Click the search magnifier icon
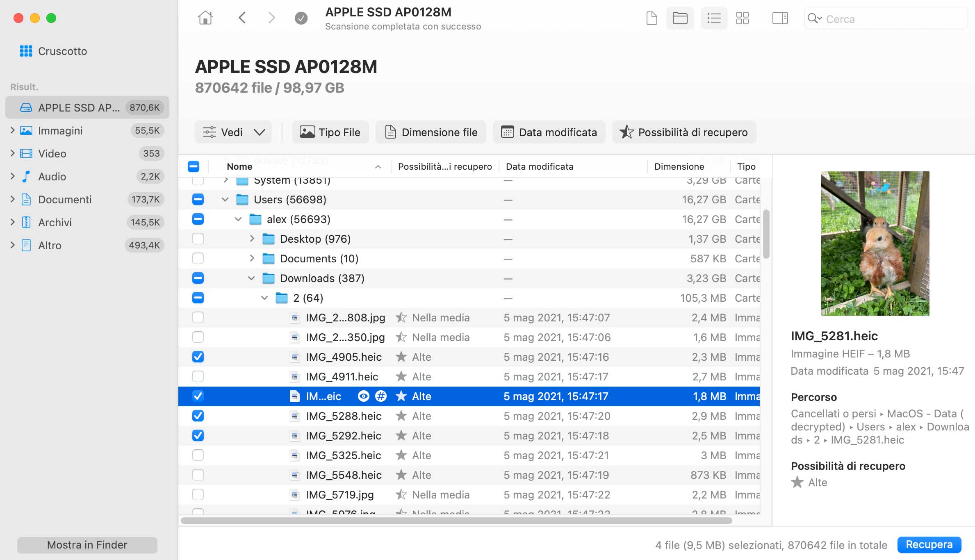 pos(814,19)
